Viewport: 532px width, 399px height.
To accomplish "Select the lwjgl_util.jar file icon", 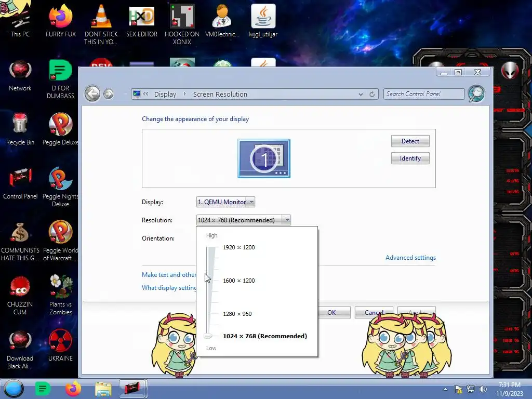I will (263, 20).
